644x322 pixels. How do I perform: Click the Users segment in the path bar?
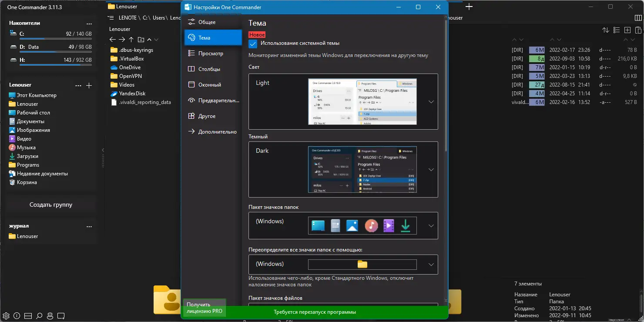point(159,18)
